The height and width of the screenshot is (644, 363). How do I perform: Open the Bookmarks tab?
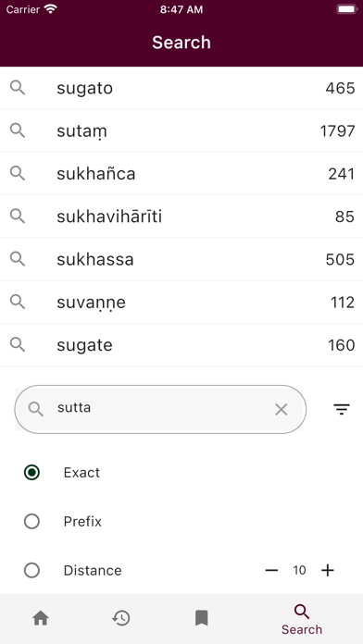(x=202, y=618)
